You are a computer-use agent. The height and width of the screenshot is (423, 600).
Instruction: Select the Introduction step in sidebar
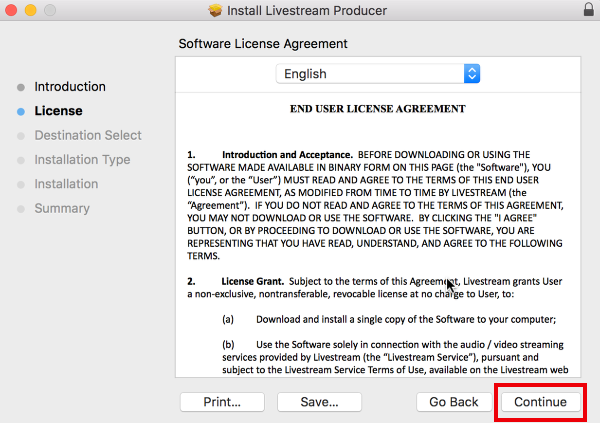tap(70, 87)
